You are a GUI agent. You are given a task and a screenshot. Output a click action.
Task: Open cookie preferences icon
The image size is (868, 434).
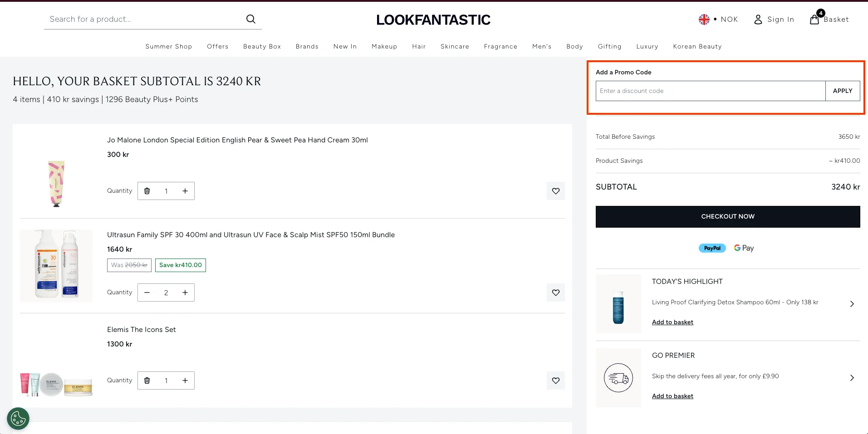pos(18,419)
